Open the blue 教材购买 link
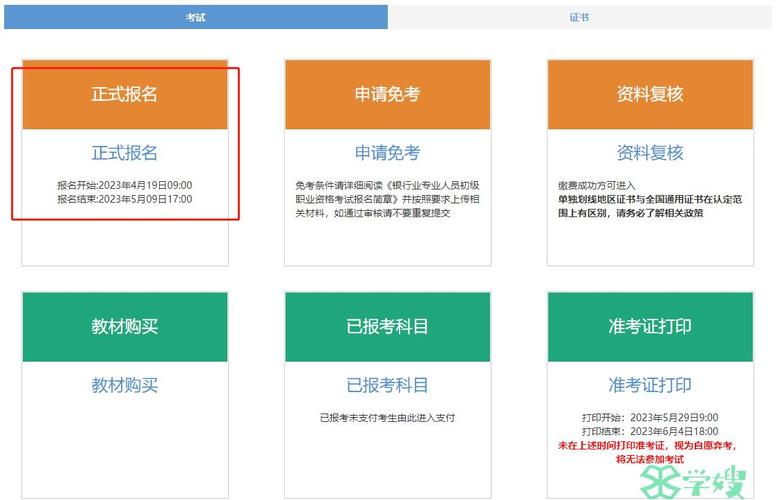Screen dimensions: 777x500 pos(124,385)
